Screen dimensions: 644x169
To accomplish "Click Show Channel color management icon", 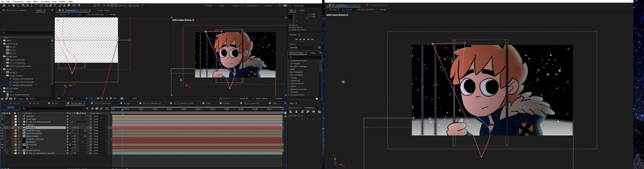I will [x=107, y=98].
